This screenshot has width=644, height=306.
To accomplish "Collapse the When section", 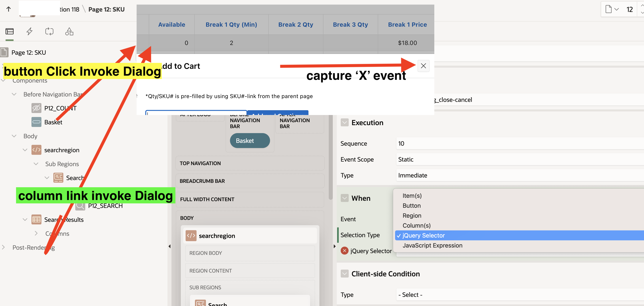I will (x=345, y=198).
